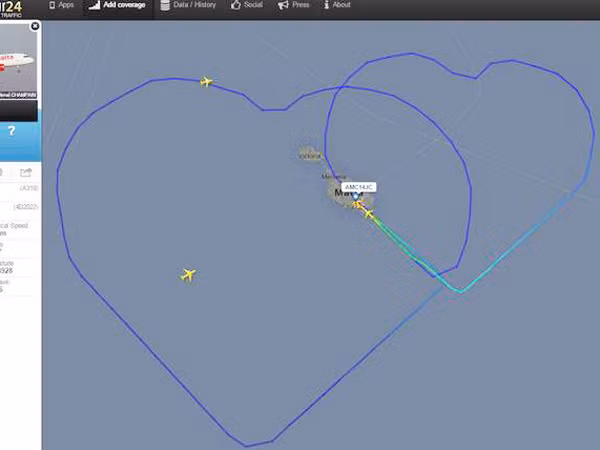Select the plane on top of left heart
This screenshot has height=450, width=600.
click(x=206, y=82)
